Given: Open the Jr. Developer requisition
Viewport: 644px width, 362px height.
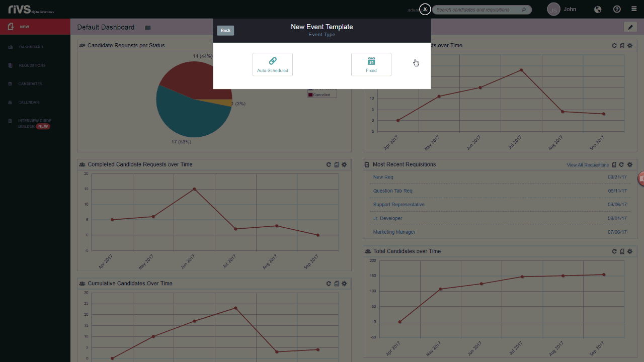Looking at the screenshot, I should pyautogui.click(x=387, y=218).
